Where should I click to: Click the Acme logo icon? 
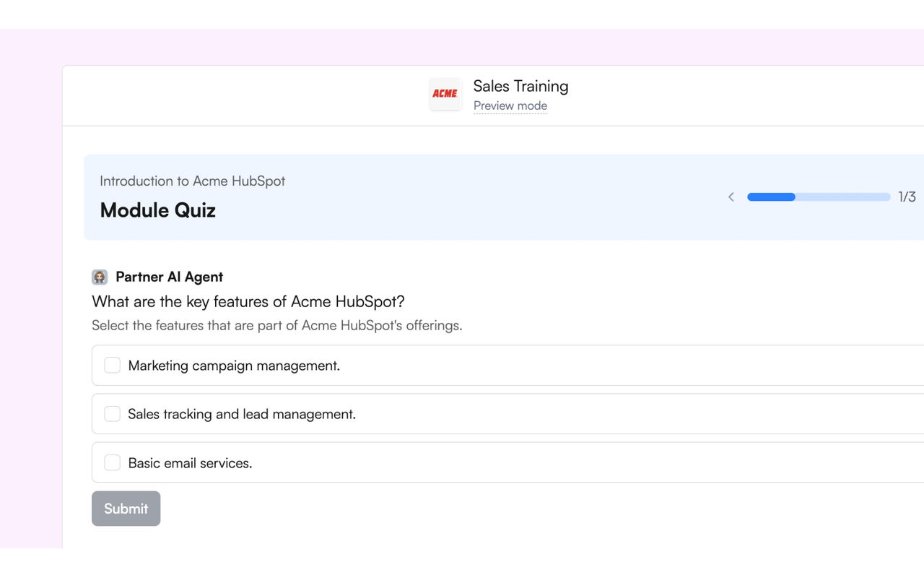[x=445, y=94]
